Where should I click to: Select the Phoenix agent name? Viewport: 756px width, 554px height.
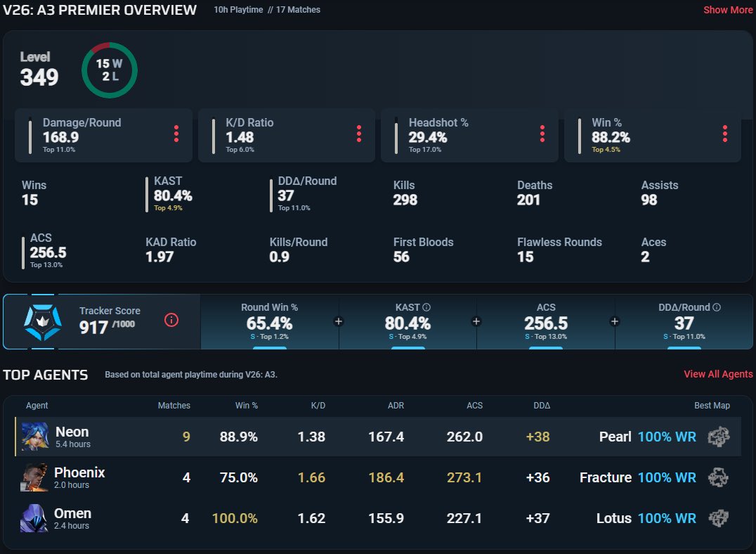coord(79,472)
